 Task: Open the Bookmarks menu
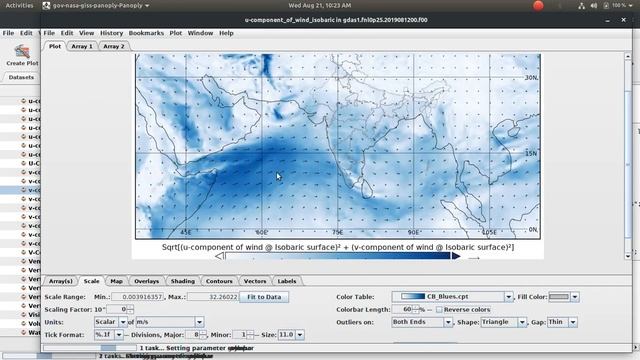point(146,33)
